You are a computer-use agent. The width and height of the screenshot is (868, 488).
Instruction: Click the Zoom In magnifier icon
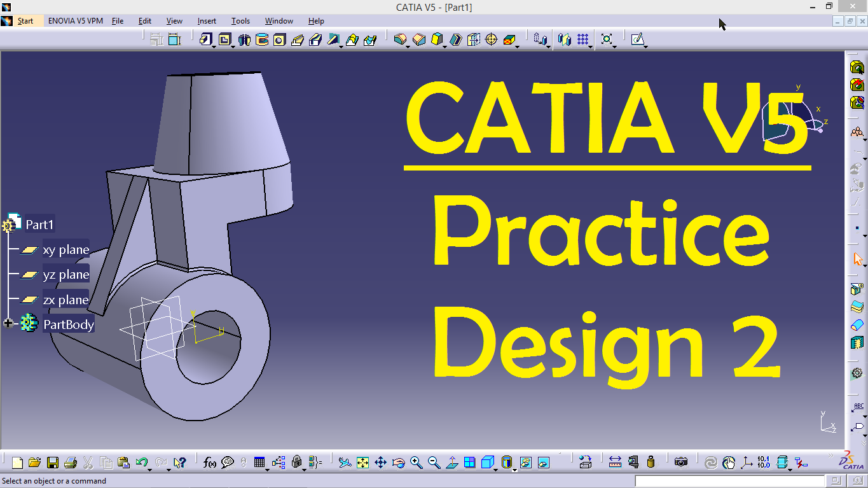point(417,463)
